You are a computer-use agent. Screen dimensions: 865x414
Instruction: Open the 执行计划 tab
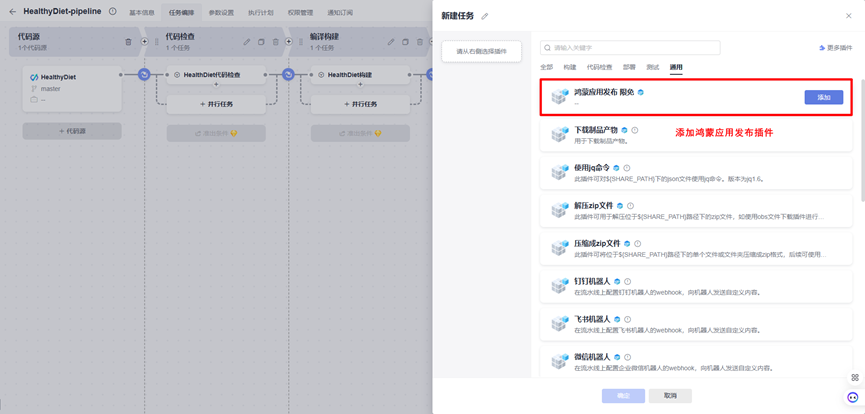[260, 12]
